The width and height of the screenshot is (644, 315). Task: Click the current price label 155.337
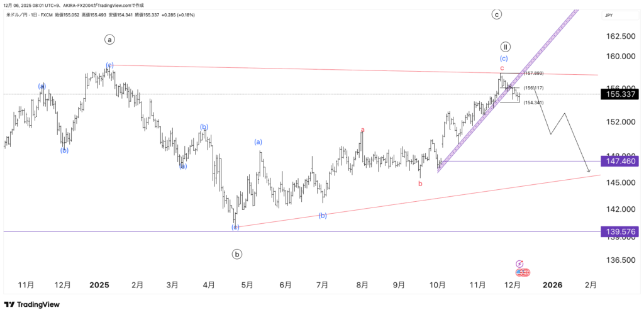(619, 94)
